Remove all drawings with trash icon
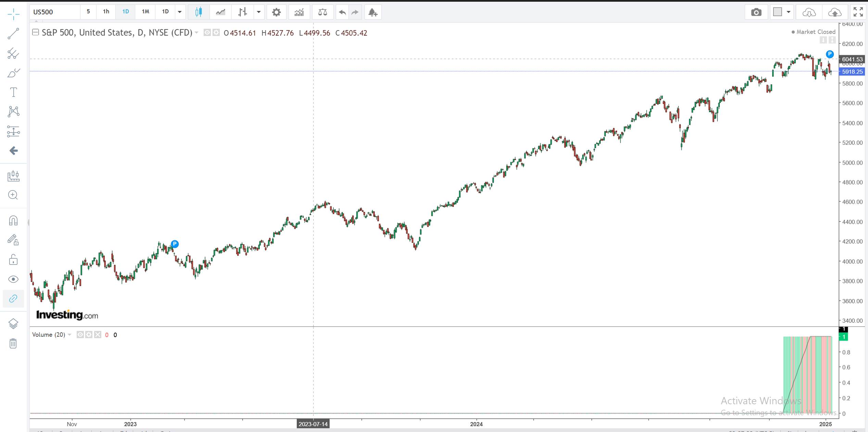 click(13, 343)
